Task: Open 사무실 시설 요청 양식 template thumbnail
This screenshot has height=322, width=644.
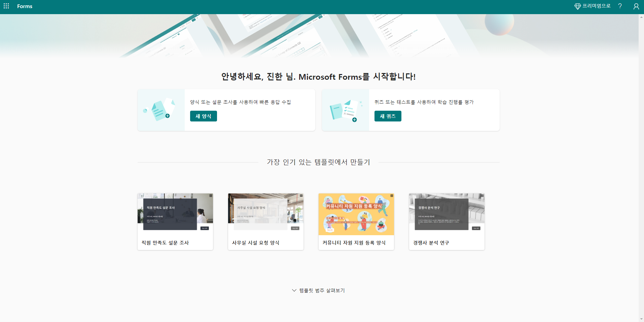Action: click(x=266, y=214)
